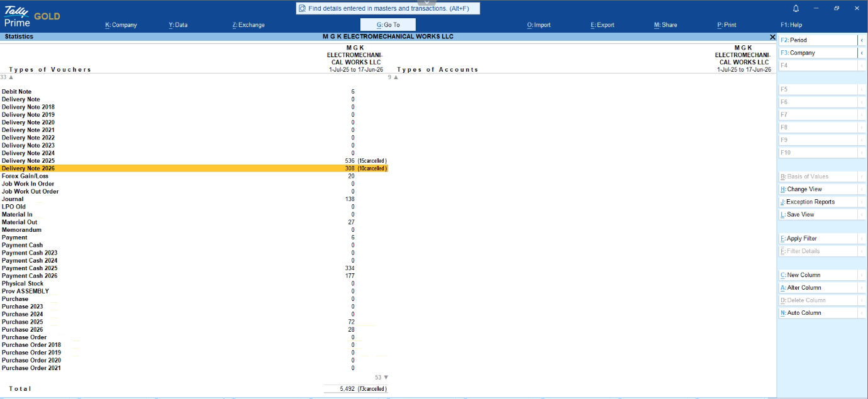Screen dimensions: 868x399
Task: Select the Payment Cash 2023 row
Action: (x=194, y=253)
